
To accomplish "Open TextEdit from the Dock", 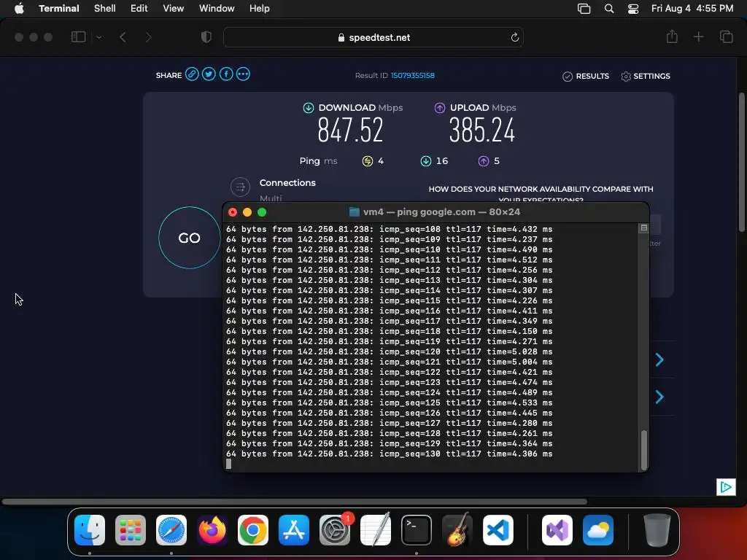I will tap(376, 530).
